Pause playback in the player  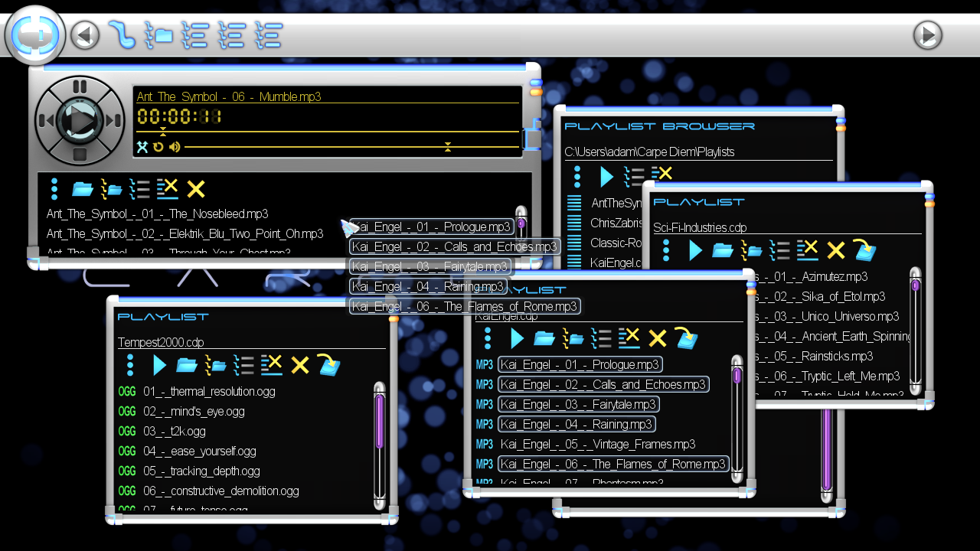[80, 86]
